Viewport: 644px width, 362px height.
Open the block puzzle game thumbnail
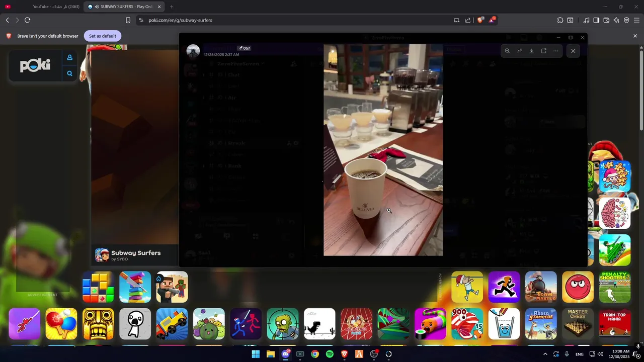tap(98, 287)
